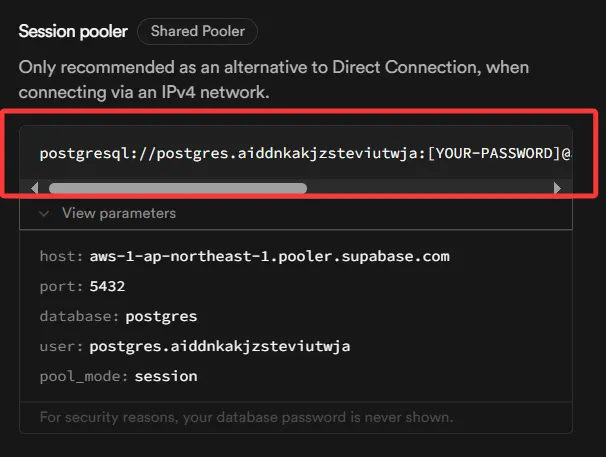The width and height of the screenshot is (606, 457).
Task: Click the right scroll arrow under connection string
Action: coord(558,187)
